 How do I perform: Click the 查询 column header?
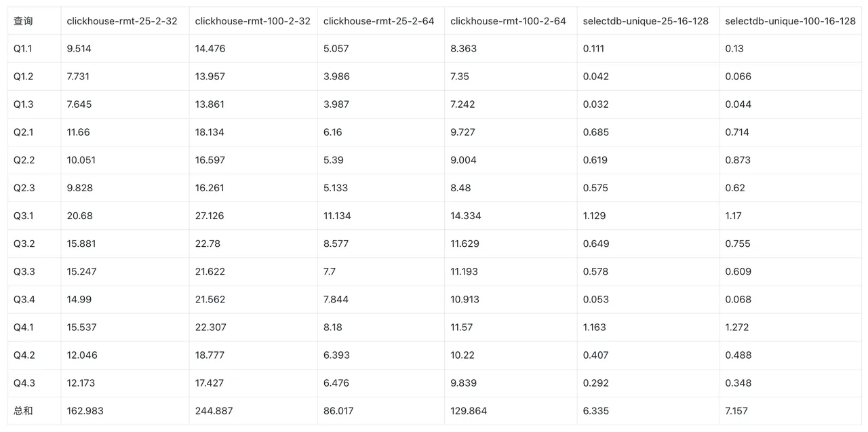click(x=23, y=21)
